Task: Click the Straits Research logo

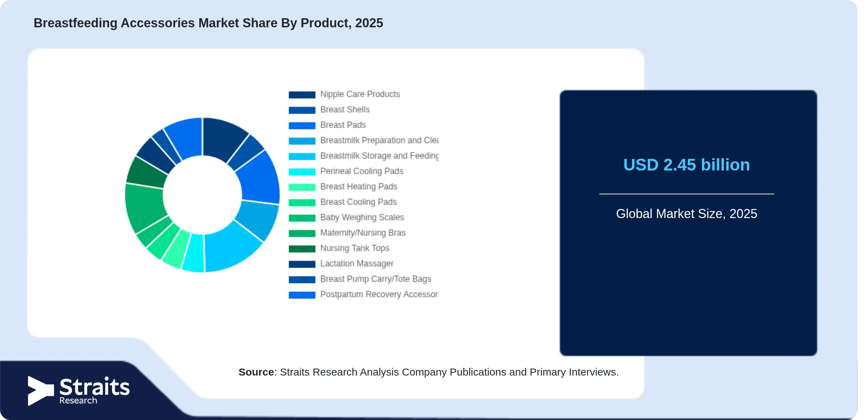Action: 79,391
